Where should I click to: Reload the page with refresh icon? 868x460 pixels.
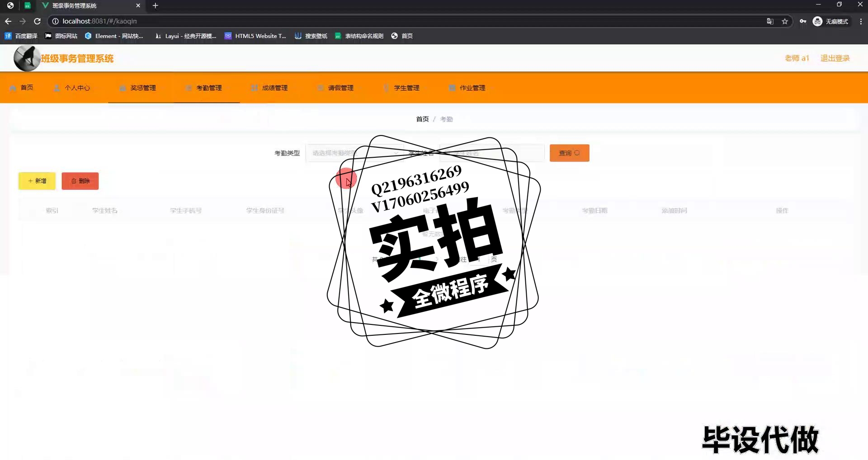point(38,21)
